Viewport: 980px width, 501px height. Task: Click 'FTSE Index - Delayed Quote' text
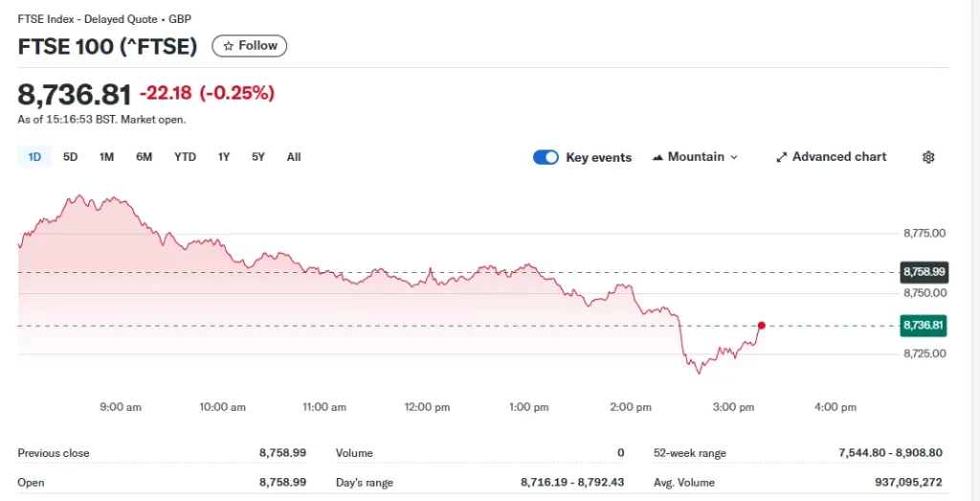pyautogui.click(x=87, y=19)
